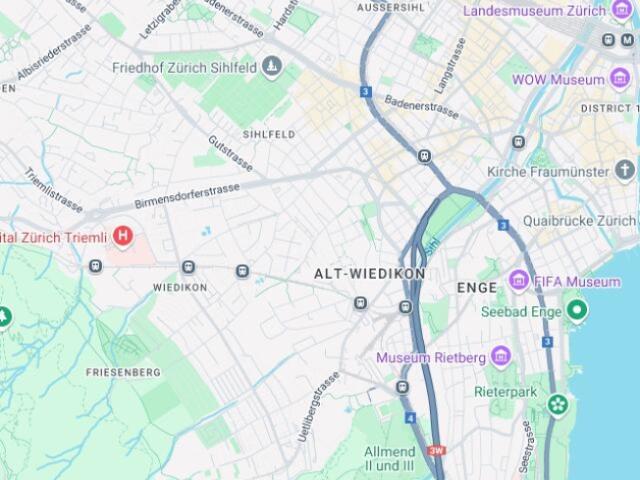Select the Seebad Enge green marker
This screenshot has width=640, height=480.
[577, 311]
